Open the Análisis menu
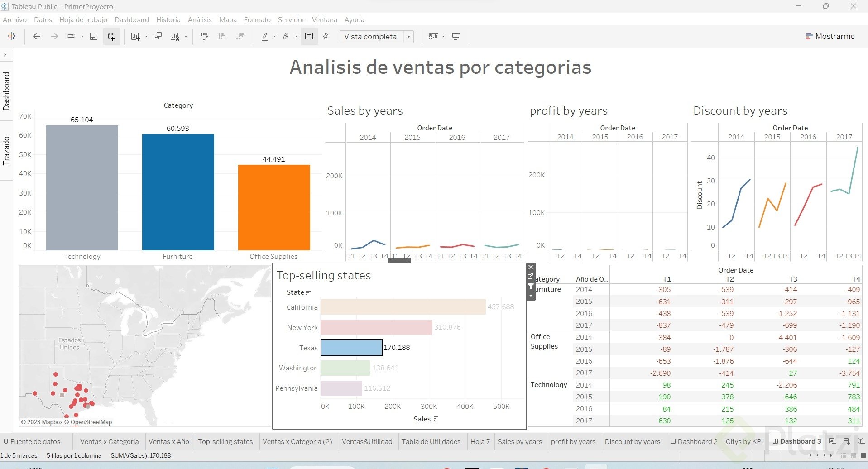Viewport: 868px width, 469px height. pos(199,19)
